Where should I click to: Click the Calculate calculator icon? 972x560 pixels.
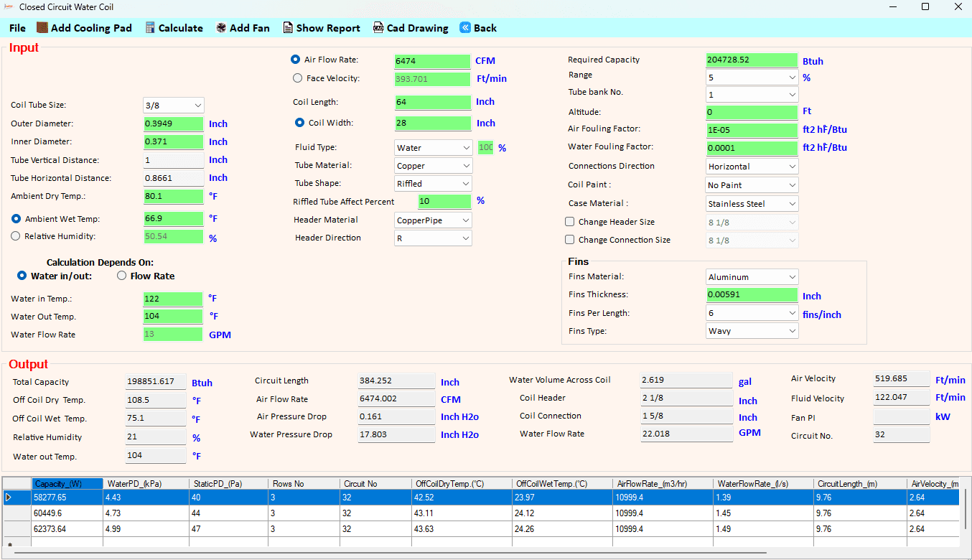click(150, 28)
